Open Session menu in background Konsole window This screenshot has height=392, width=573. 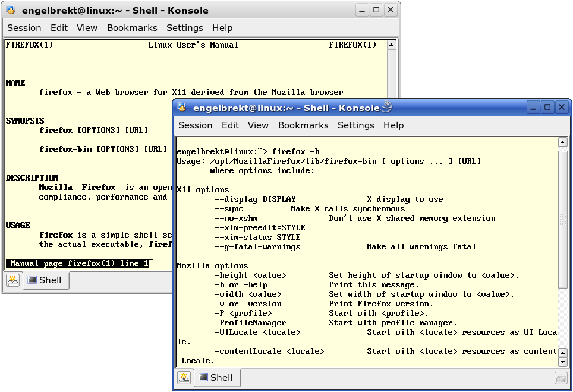point(24,28)
